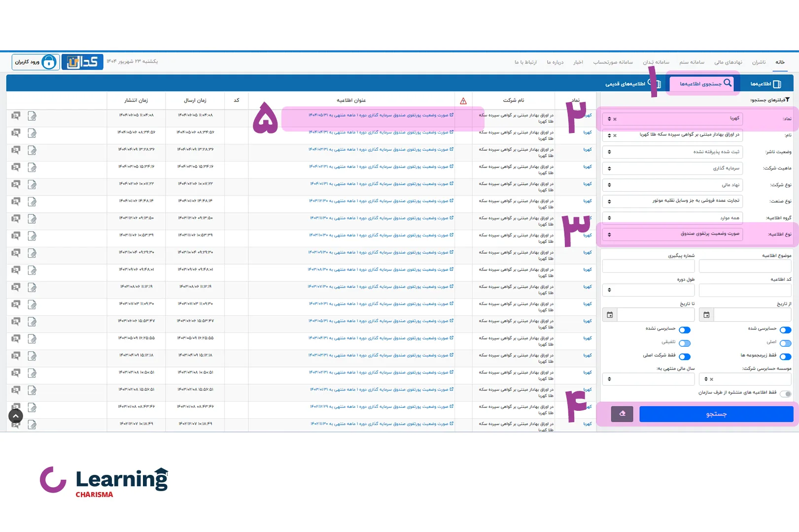Viewport: 799px width, 532px height.
Task: Open comments icon for row published 1404/04/09
Action: pyautogui.click(x=16, y=150)
